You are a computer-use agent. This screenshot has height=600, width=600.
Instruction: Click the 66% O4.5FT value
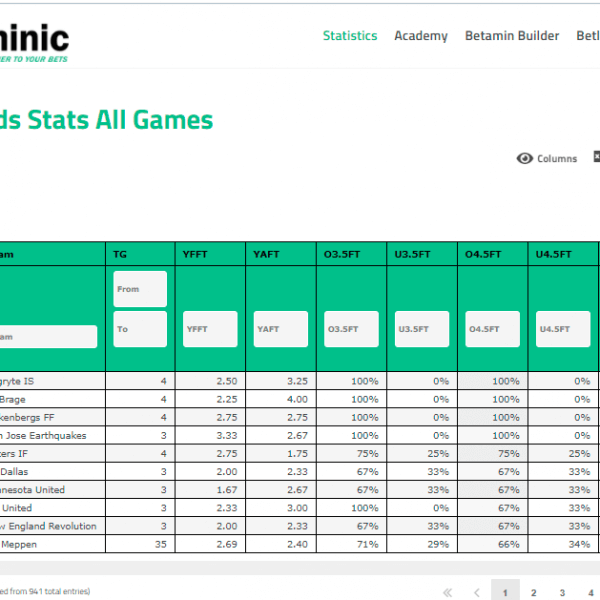click(x=509, y=544)
